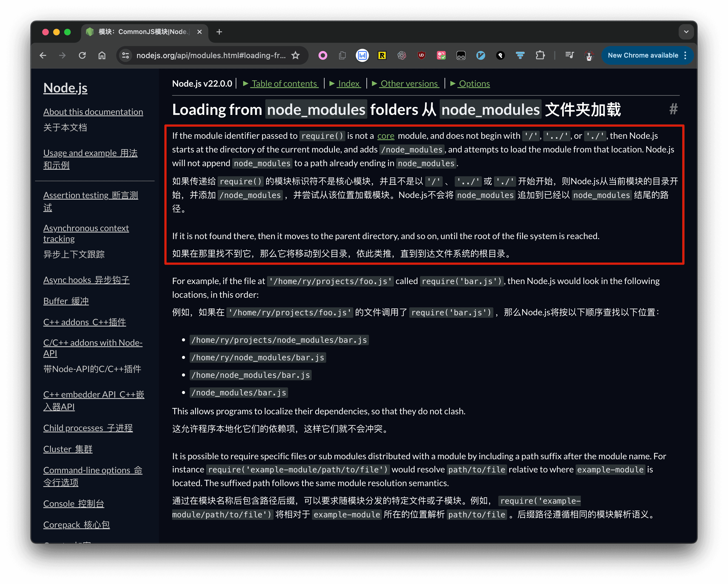Open the pink translate extension icon

[441, 55]
